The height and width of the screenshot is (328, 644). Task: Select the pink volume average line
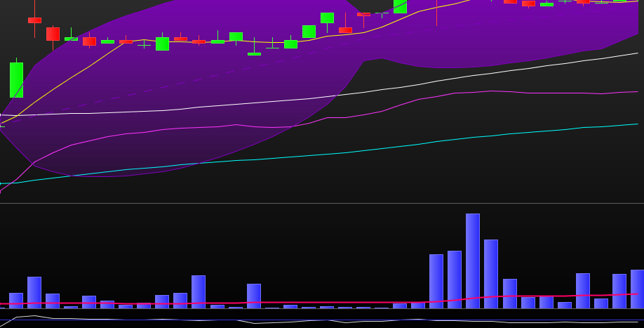(318, 303)
